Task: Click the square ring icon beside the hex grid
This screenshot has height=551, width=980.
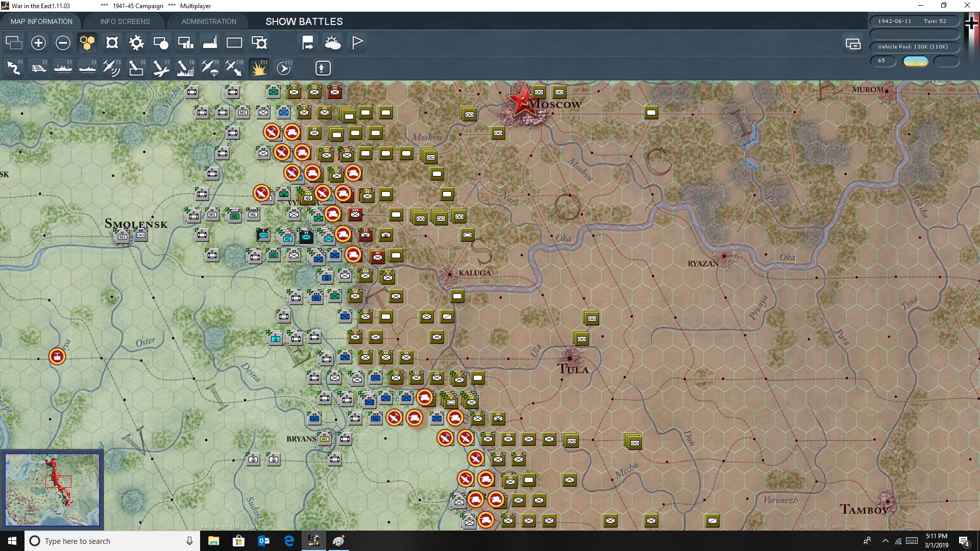Action: 112,43
